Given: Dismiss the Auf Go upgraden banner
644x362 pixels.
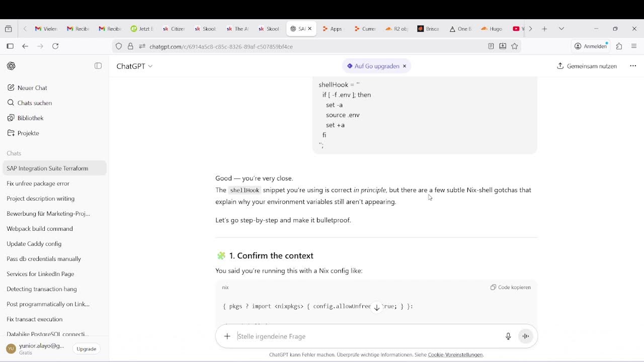Looking at the screenshot, I should click(404, 66).
